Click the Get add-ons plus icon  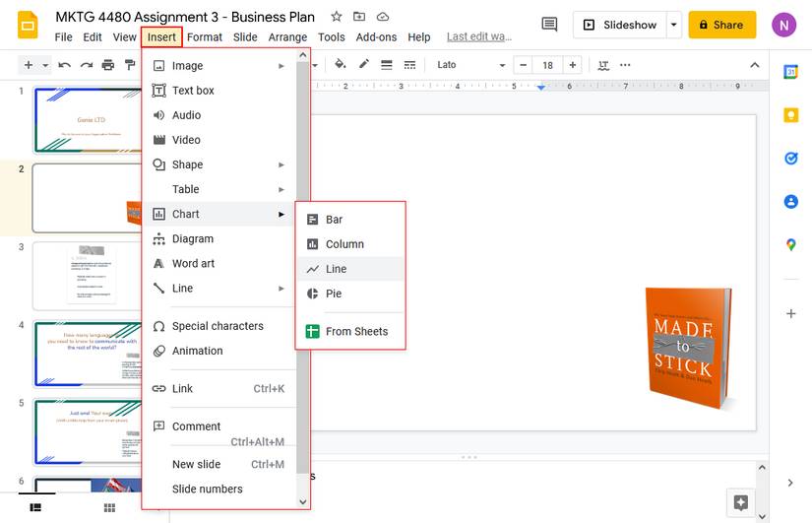(790, 313)
